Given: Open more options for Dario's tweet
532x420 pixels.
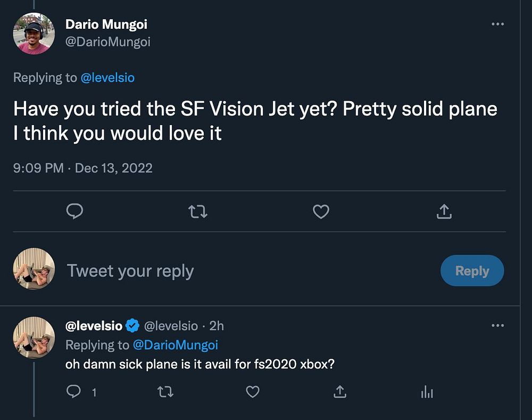Looking at the screenshot, I should tap(497, 24).
